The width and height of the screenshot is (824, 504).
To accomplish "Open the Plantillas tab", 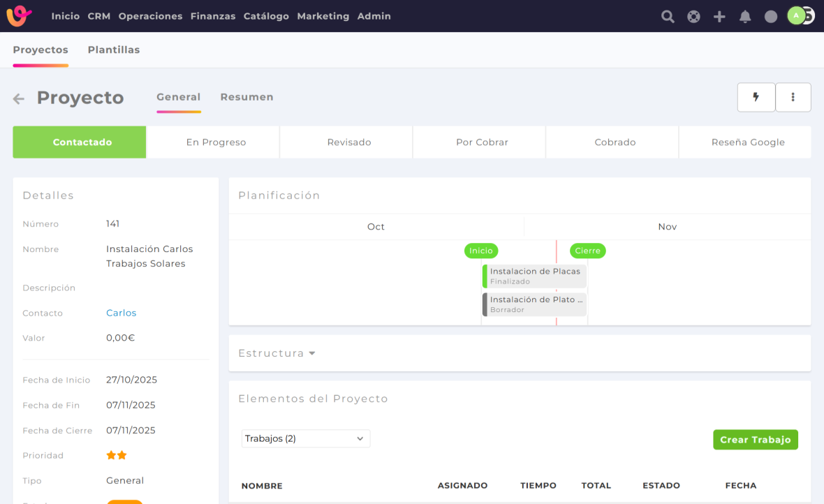I will (114, 50).
